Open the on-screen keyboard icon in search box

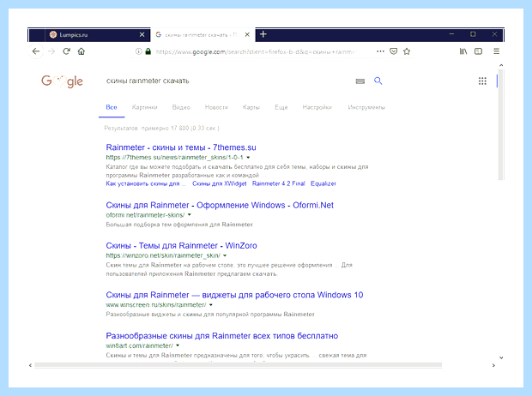(x=360, y=81)
